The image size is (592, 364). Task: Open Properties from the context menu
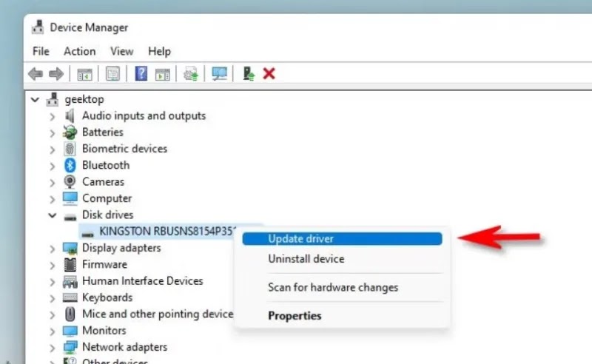pos(295,316)
